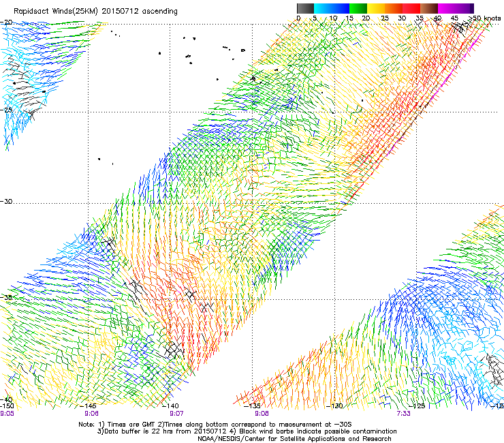Click the NOAA/NESDIS Center for Satellite Applications credit

coord(294,439)
